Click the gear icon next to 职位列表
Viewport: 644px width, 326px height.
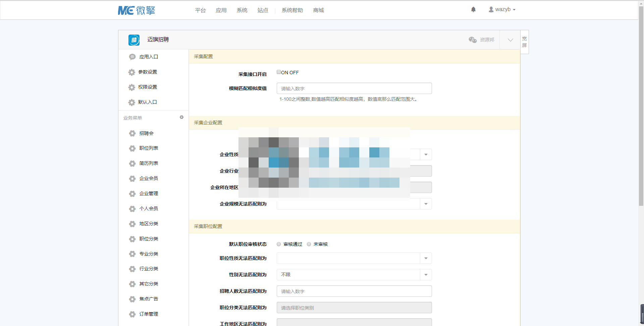tap(132, 148)
